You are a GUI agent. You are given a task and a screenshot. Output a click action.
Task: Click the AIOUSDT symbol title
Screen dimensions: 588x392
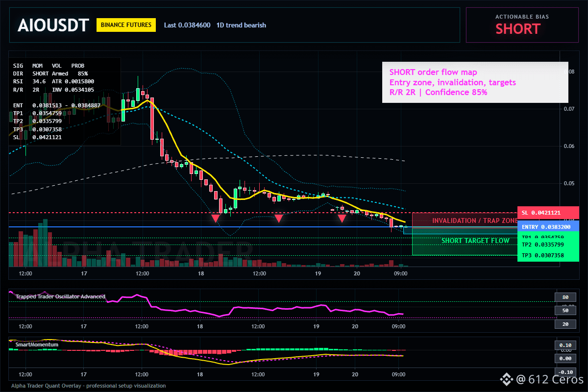point(53,25)
